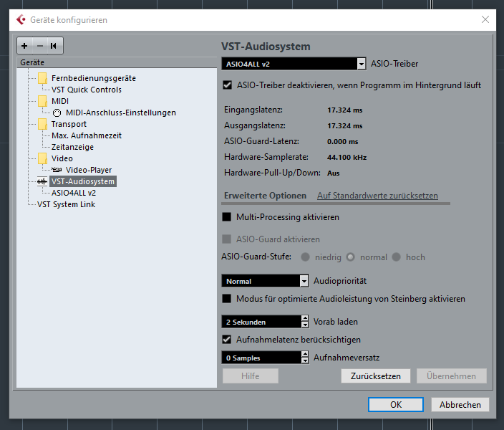Select VST System Link tree item

[66, 204]
